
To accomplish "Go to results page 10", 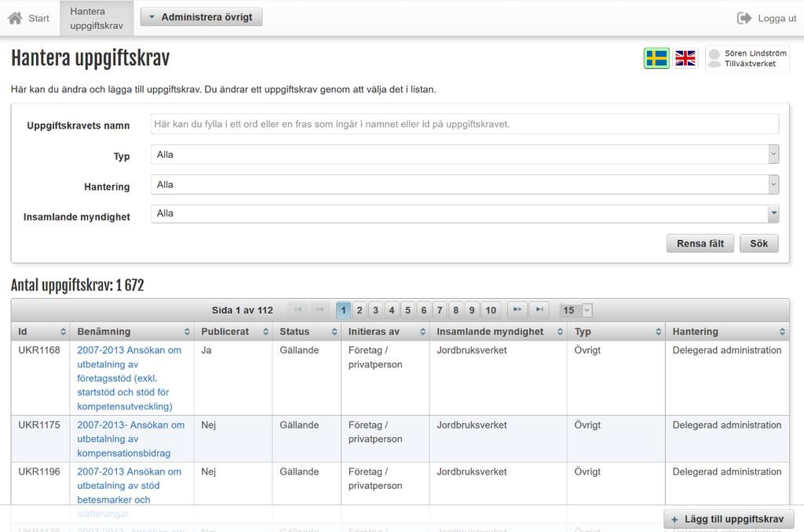I will (491, 310).
